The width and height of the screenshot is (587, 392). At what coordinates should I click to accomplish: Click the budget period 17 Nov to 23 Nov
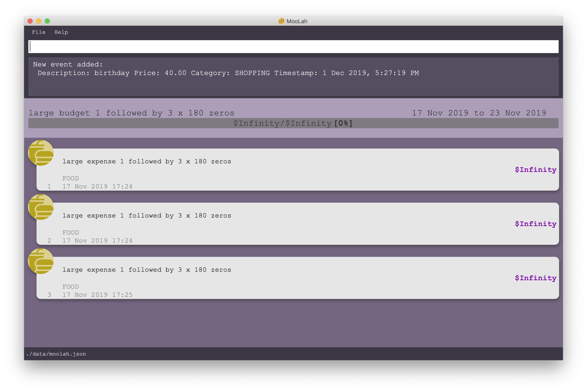coord(479,113)
